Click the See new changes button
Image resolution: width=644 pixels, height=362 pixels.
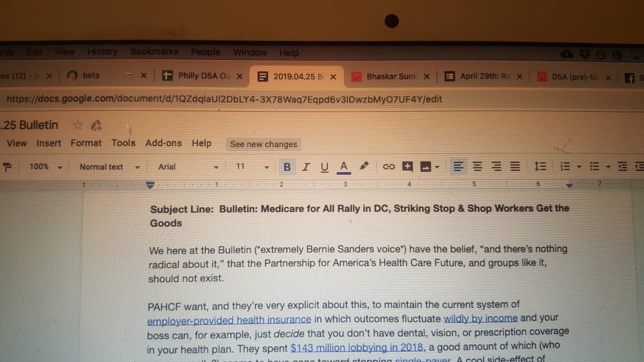click(264, 144)
